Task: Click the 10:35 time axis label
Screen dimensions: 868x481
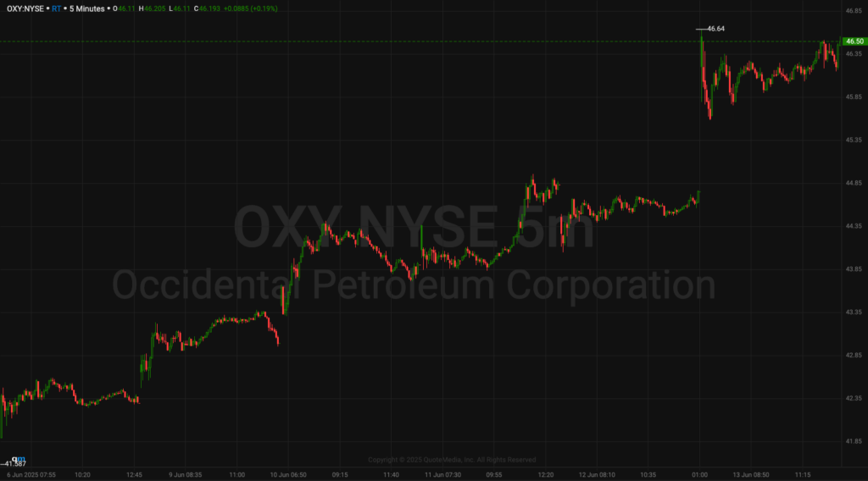Action: point(648,475)
